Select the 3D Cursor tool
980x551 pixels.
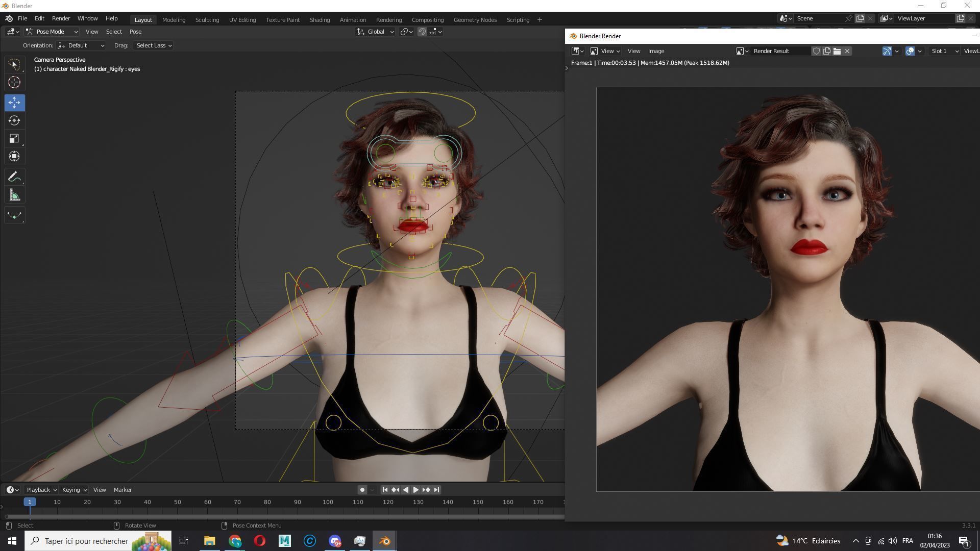[14, 82]
